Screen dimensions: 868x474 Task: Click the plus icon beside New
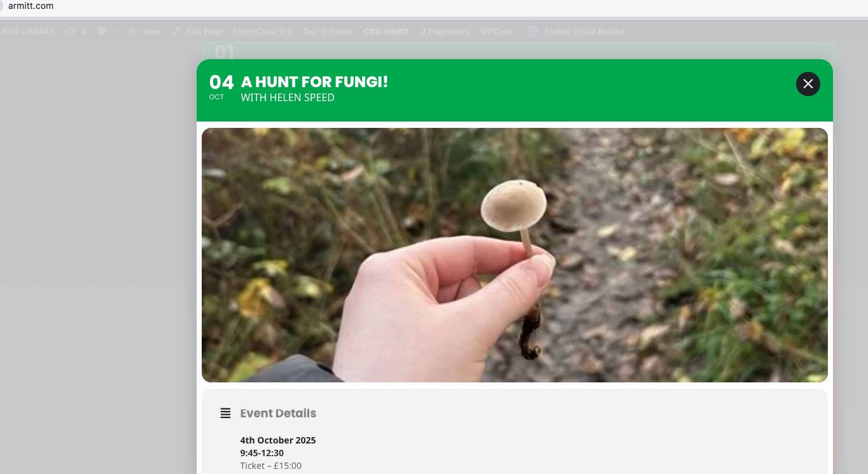[133, 31]
